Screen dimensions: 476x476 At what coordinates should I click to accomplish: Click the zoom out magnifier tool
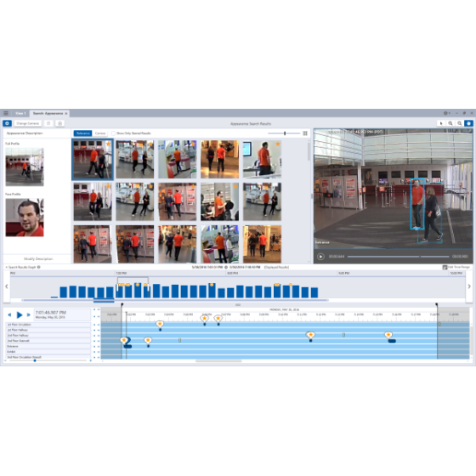click(460, 123)
